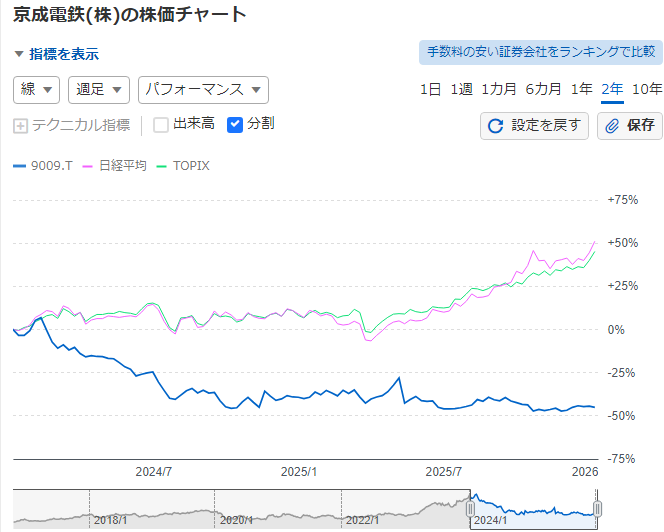
Task: Click the 2025/1 x-axis label
Action: coord(299,472)
